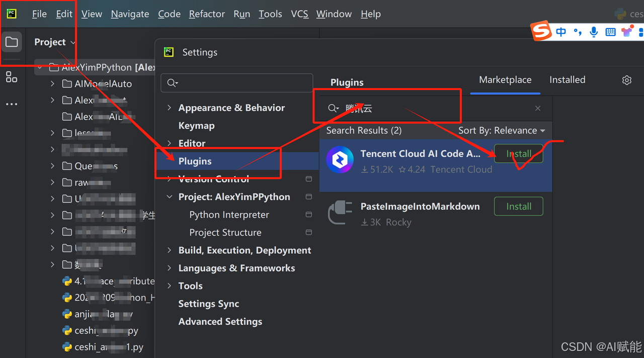This screenshot has height=358, width=644.
Task: Open the Project view dropdown
Action: tap(54, 42)
